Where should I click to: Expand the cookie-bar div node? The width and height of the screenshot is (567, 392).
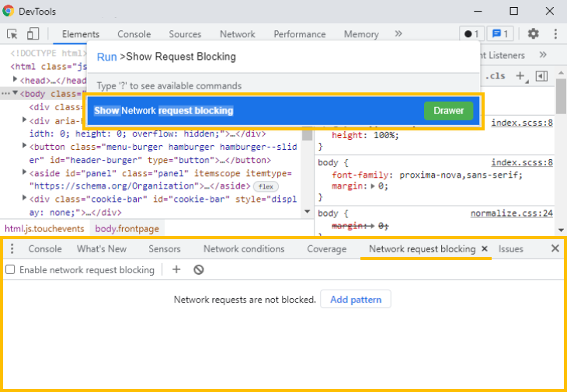23,199
